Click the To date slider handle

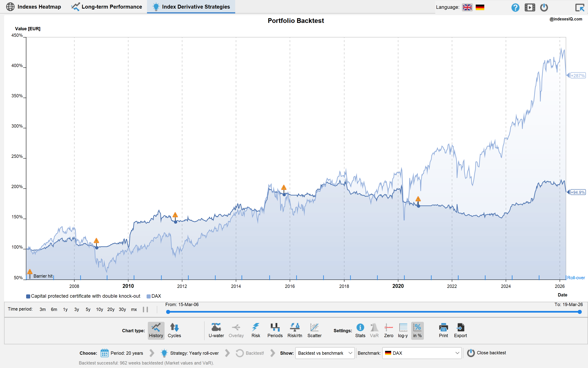click(580, 312)
